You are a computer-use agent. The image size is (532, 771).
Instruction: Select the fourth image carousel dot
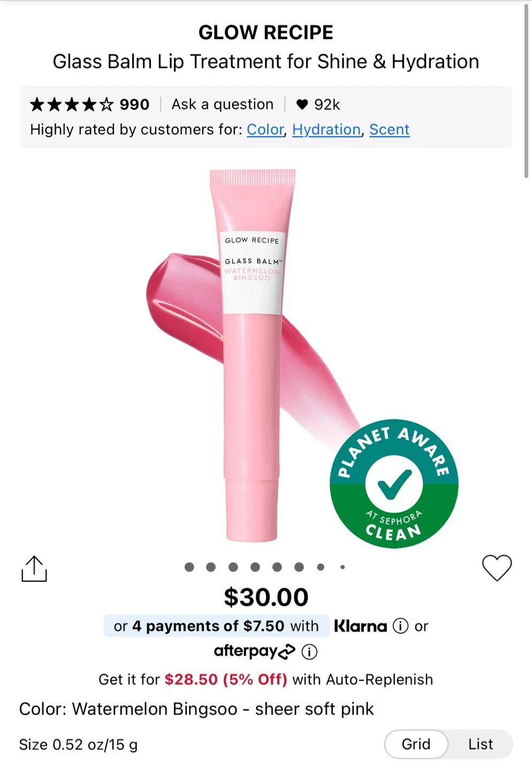pyautogui.click(x=255, y=567)
